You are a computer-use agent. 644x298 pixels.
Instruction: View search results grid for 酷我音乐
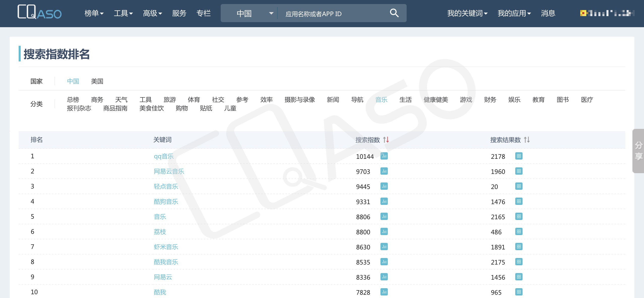pos(519,262)
